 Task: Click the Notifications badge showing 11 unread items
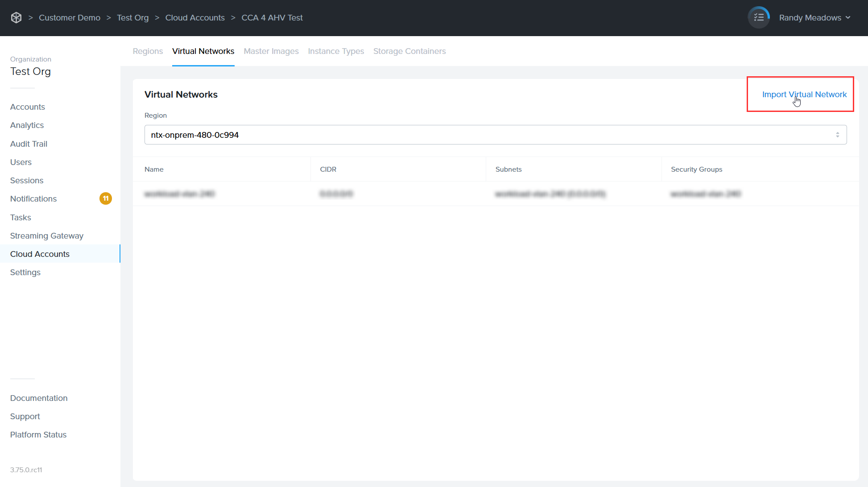tap(106, 198)
